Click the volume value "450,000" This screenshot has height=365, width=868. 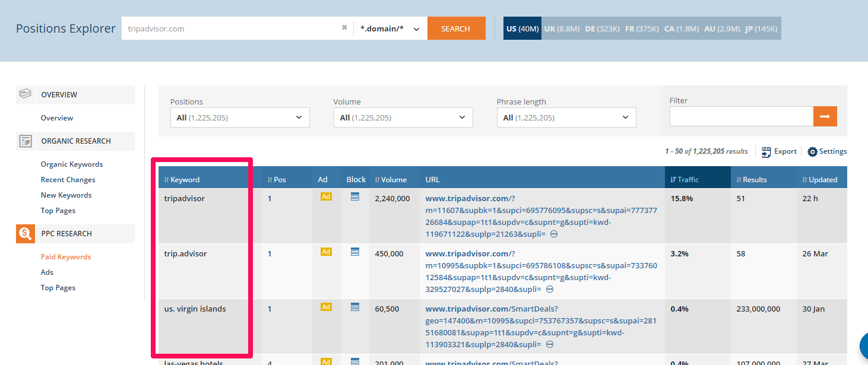[389, 253]
